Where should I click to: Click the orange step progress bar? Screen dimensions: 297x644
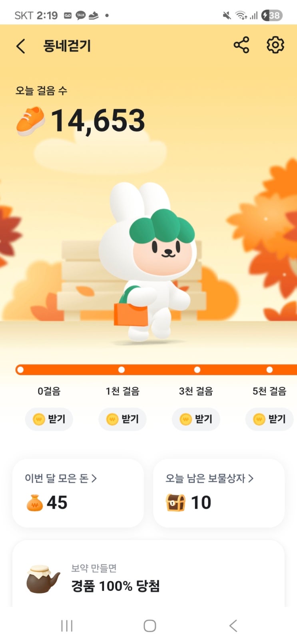pyautogui.click(x=156, y=370)
